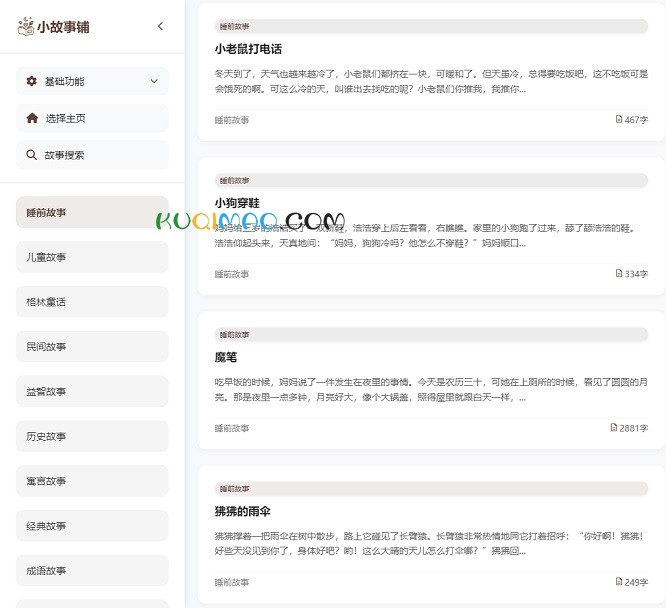Viewport: 666px width, 608px height.
Task: Click the 249字 word count
Action: [x=636, y=582]
